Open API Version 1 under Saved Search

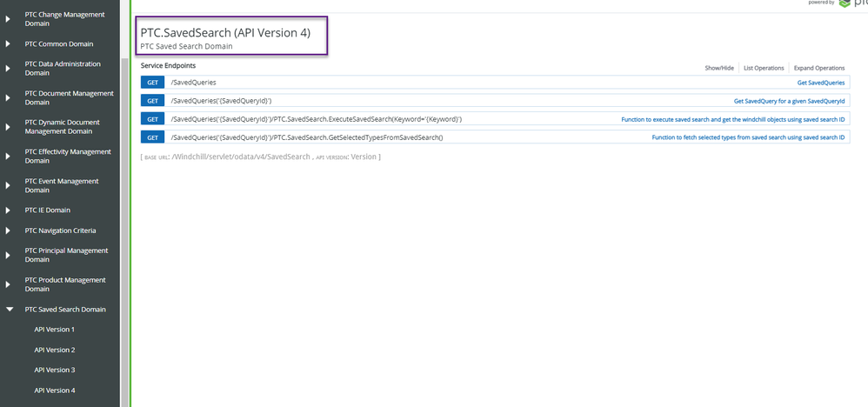(54, 330)
